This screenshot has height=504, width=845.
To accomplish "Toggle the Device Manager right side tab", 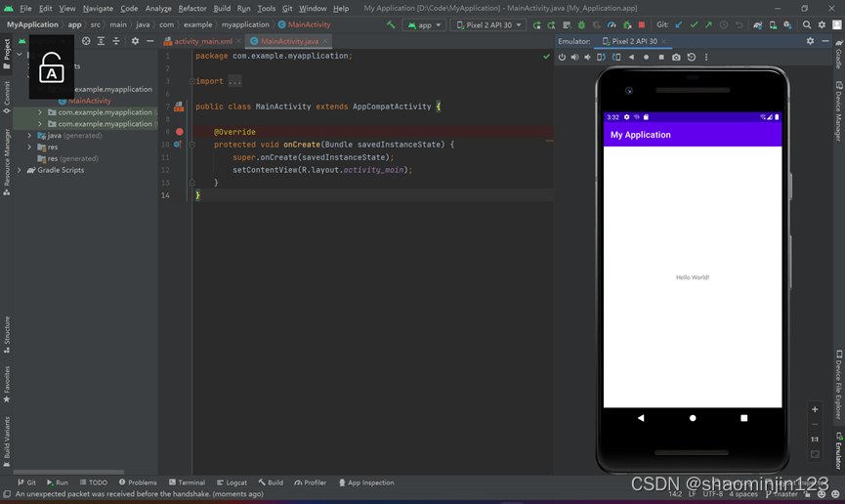I will tap(838, 111).
